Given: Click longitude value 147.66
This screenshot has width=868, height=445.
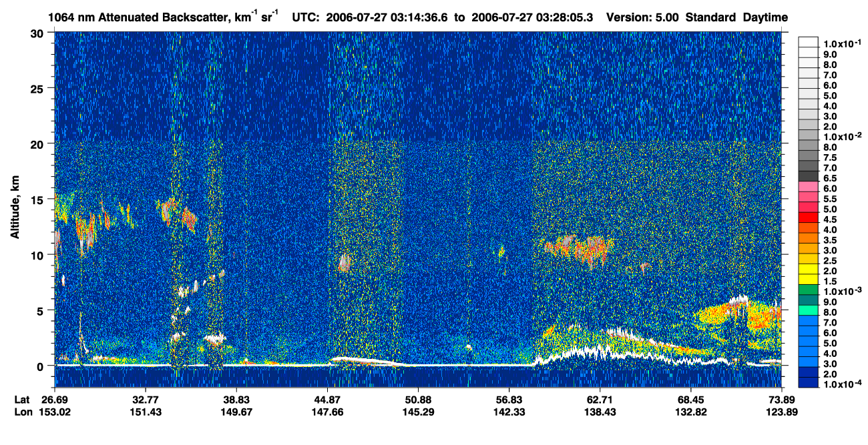Looking at the screenshot, I should click(x=327, y=412).
